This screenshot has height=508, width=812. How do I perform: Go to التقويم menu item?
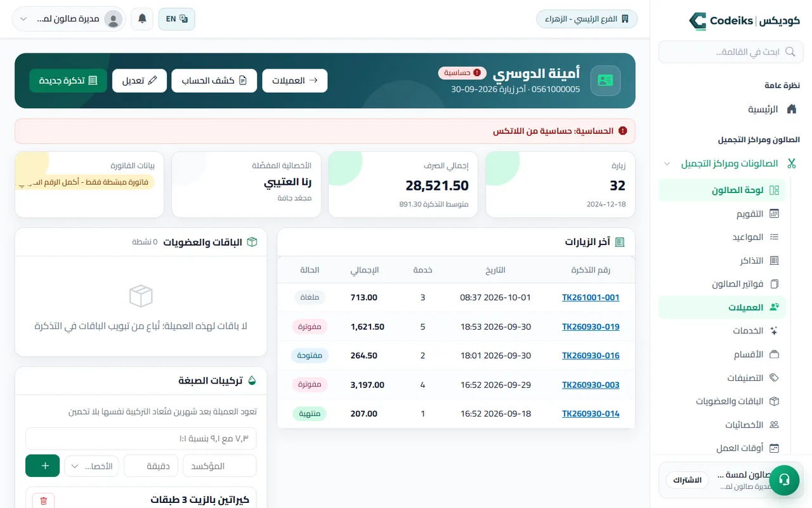coord(722,213)
